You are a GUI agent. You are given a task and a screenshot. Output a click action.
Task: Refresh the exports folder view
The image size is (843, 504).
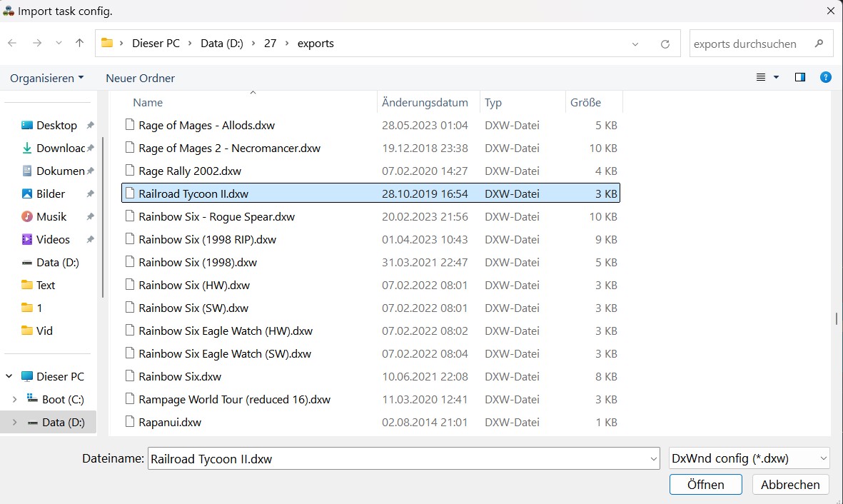(x=665, y=44)
